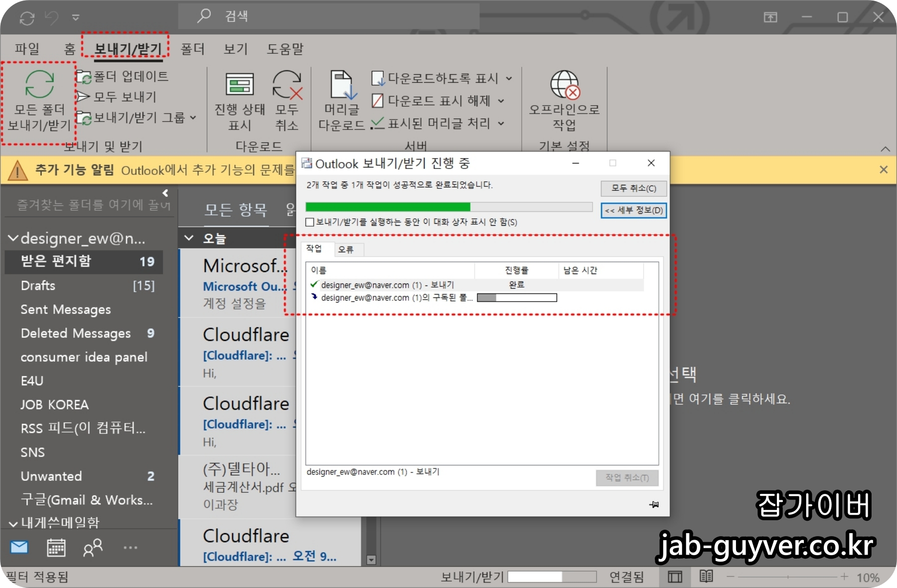Open 도움말 ribbon tab
897x588 pixels.
tap(285, 49)
